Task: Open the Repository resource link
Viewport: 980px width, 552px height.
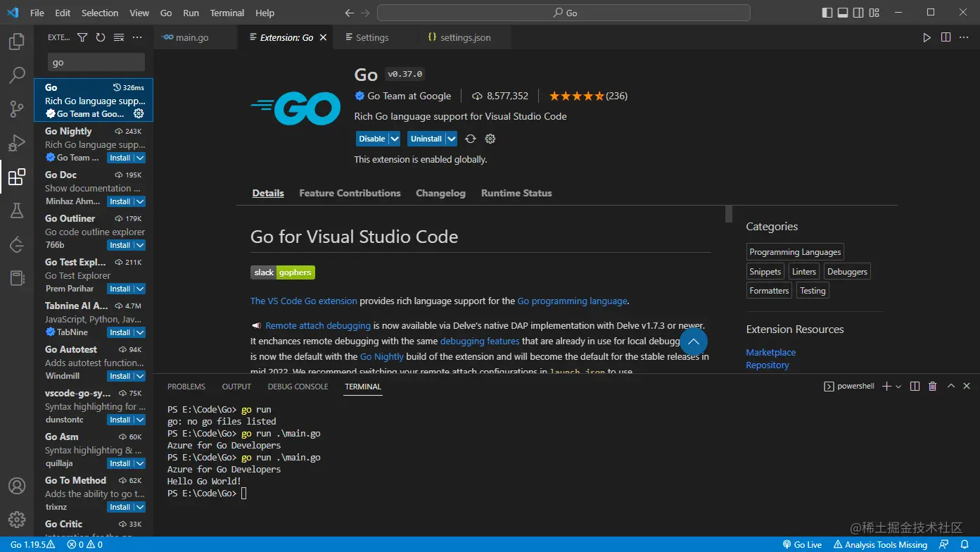Action: pos(768,365)
